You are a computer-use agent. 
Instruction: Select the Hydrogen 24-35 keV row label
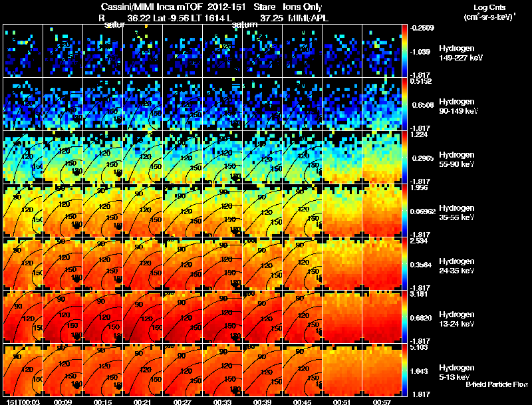pyautogui.click(x=457, y=266)
